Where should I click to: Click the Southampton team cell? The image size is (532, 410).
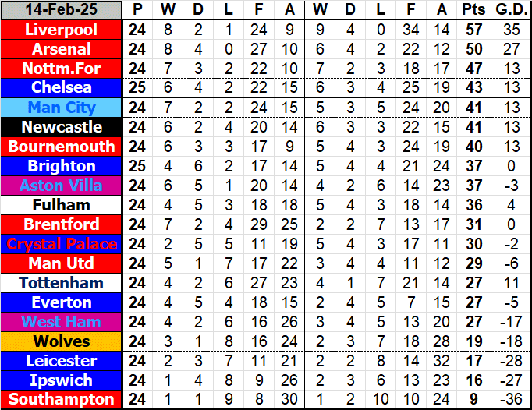[62, 400]
